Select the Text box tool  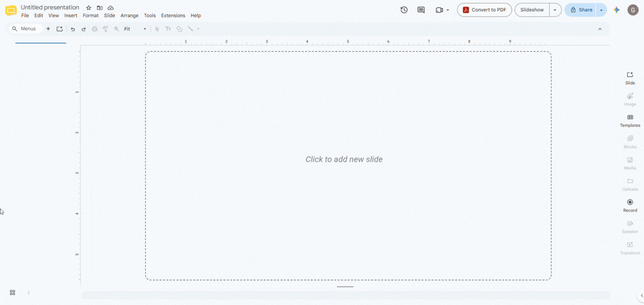[x=168, y=29]
